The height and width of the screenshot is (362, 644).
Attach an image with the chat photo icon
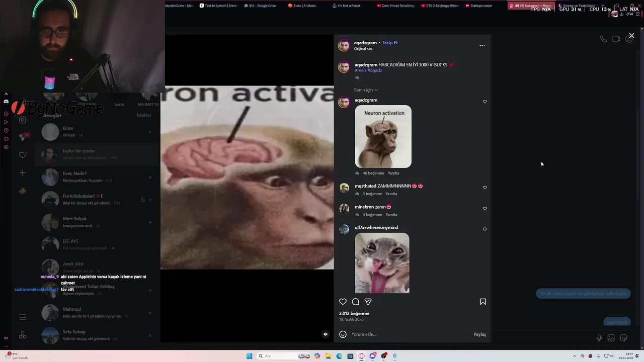[x=611, y=338]
